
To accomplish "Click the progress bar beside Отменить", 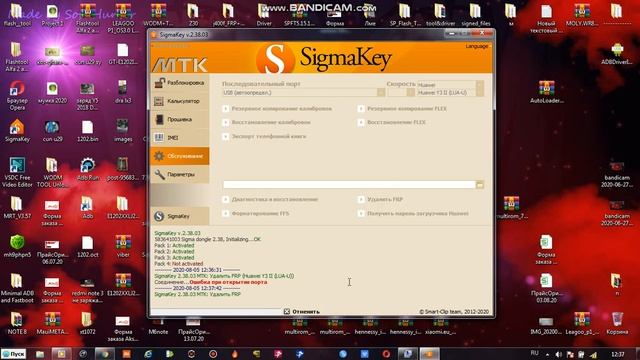I will coord(216,311).
